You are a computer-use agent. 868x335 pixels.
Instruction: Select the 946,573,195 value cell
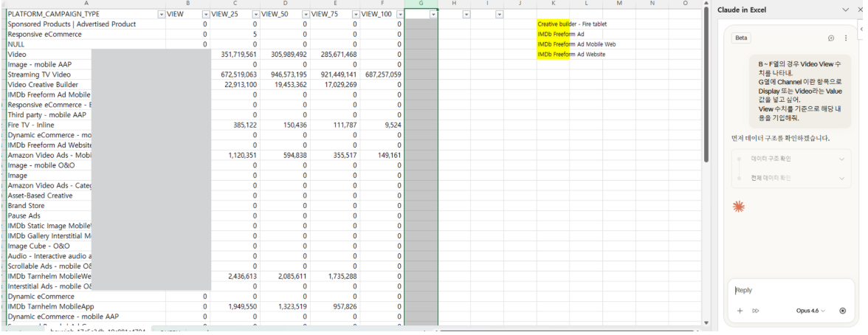(x=285, y=75)
